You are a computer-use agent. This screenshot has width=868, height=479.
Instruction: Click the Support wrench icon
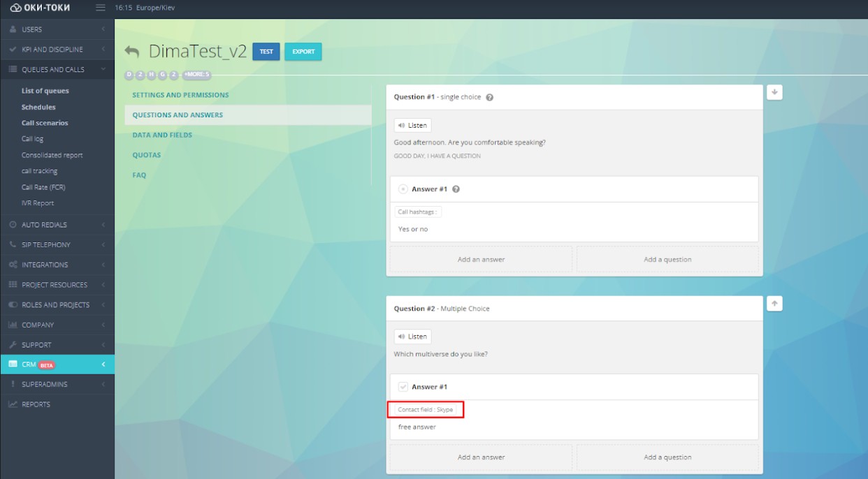(13, 345)
